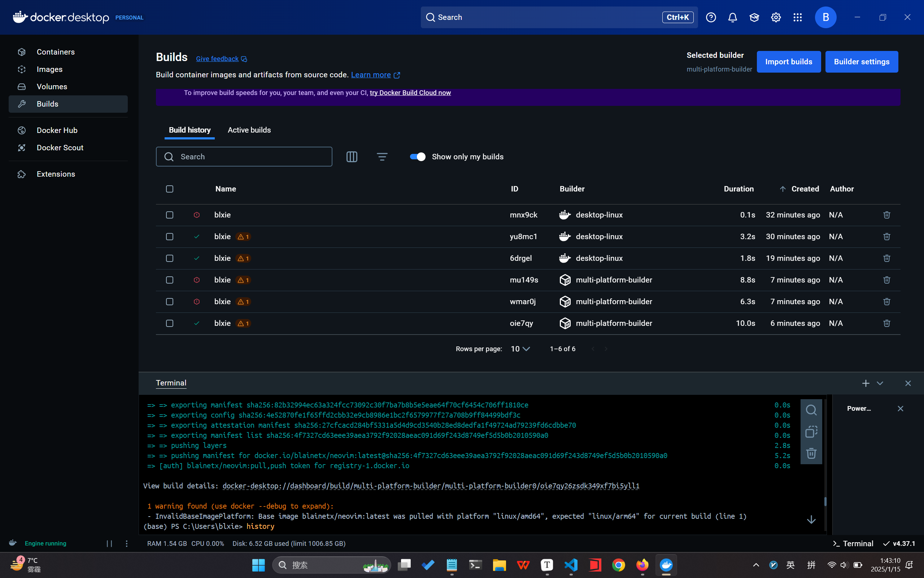The height and width of the screenshot is (578, 924).
Task: Expand the new terminal options chevron
Action: [880, 383]
